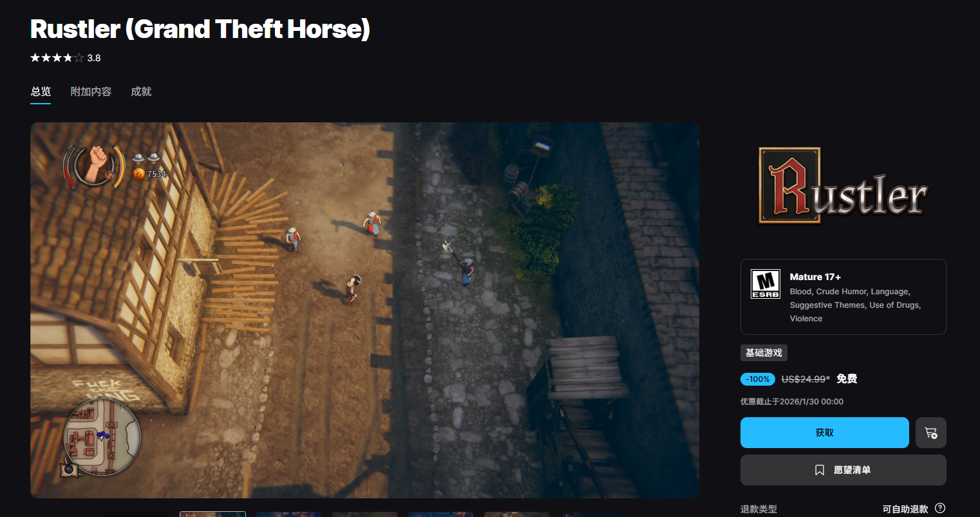This screenshot has height=517, width=980.
Task: Click the 可自助退款 refund text
Action: click(x=905, y=509)
